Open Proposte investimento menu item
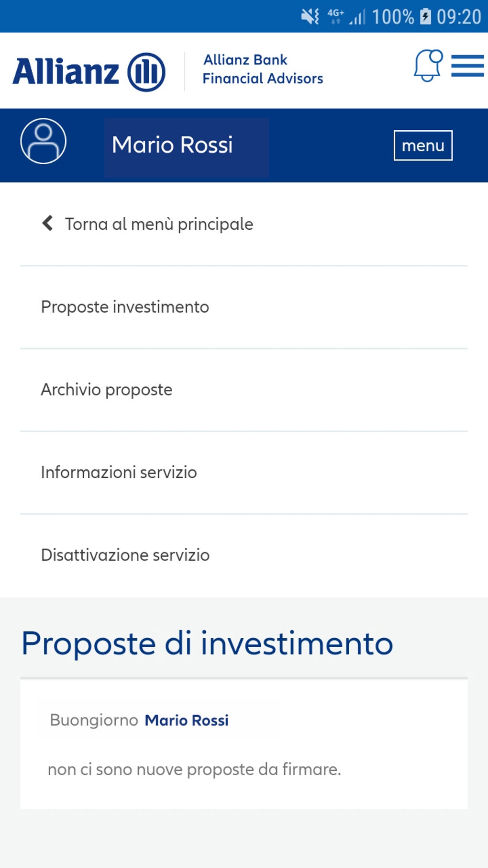Image resolution: width=488 pixels, height=868 pixels. click(x=125, y=307)
